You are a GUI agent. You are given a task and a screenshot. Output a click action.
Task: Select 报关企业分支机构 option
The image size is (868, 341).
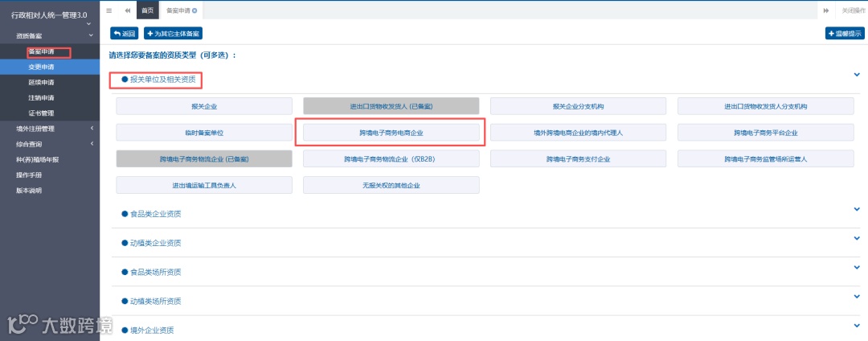[x=578, y=106]
